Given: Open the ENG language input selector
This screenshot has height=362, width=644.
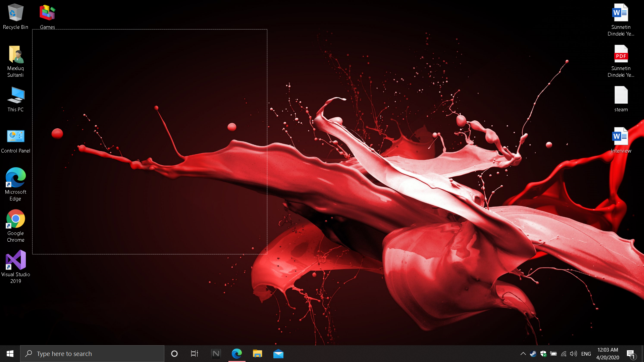Looking at the screenshot, I should [x=586, y=354].
